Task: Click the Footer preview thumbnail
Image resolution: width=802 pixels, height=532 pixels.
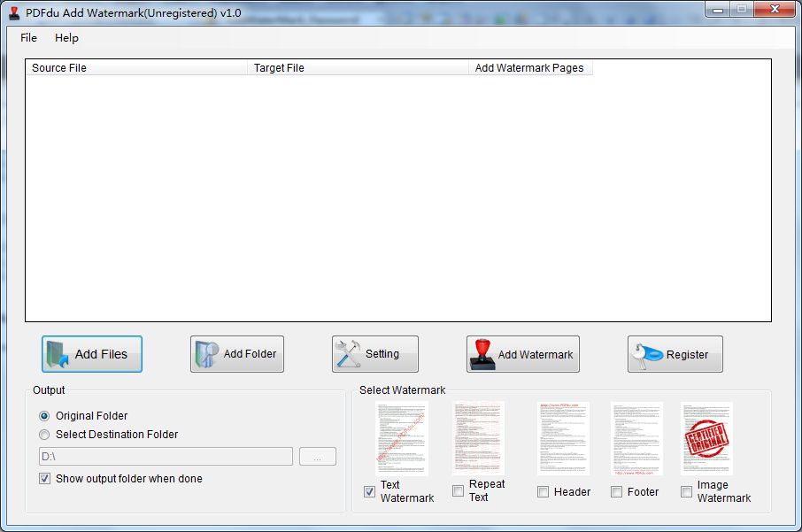Action: [636, 438]
